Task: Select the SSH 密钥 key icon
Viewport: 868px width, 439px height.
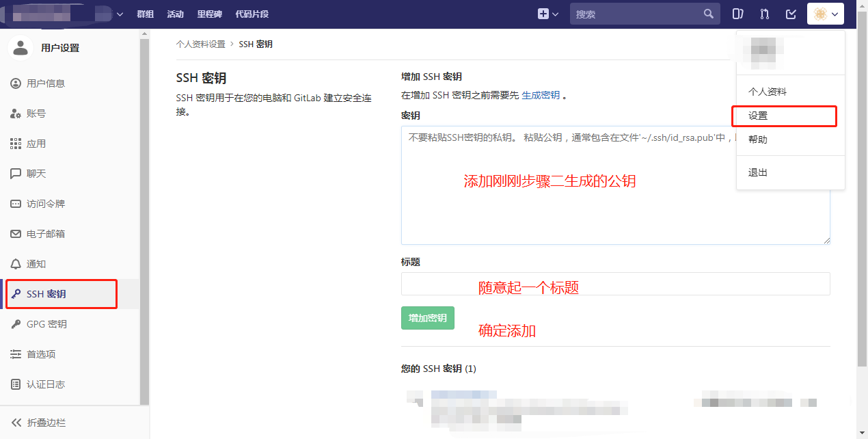Action: (16, 294)
